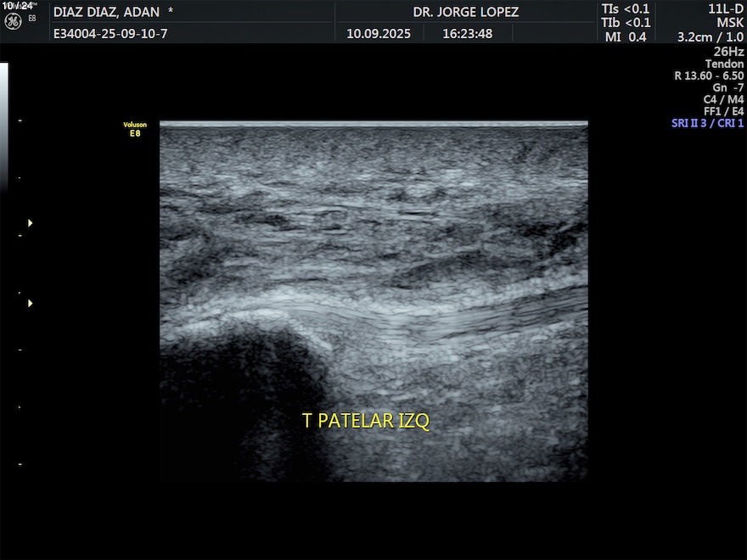
Task: Click the upper focal zone arrow marker
Action: point(31,223)
